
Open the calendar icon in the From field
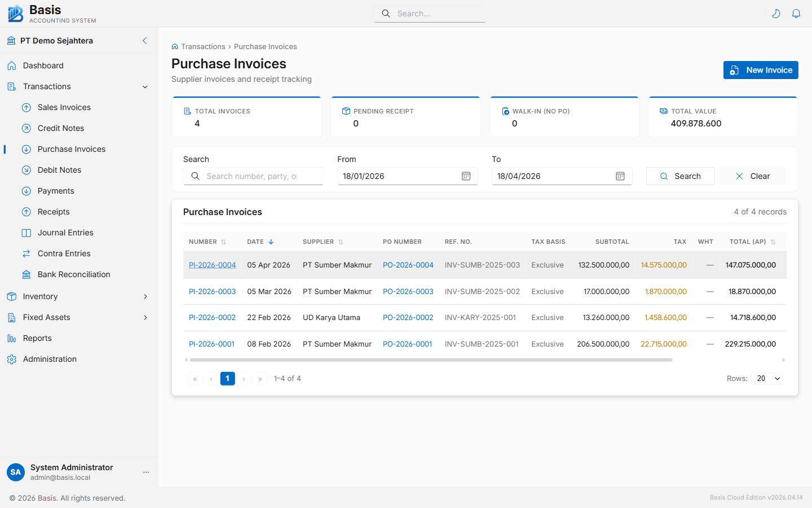[466, 176]
